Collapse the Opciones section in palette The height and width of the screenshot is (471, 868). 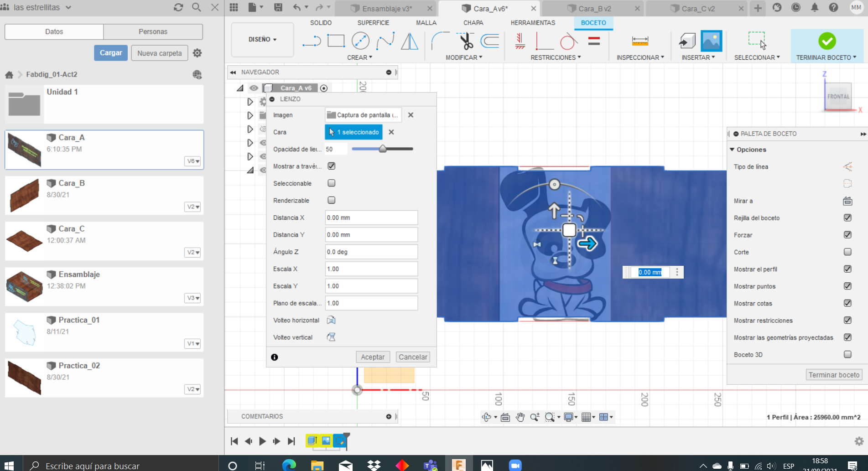tap(732, 150)
